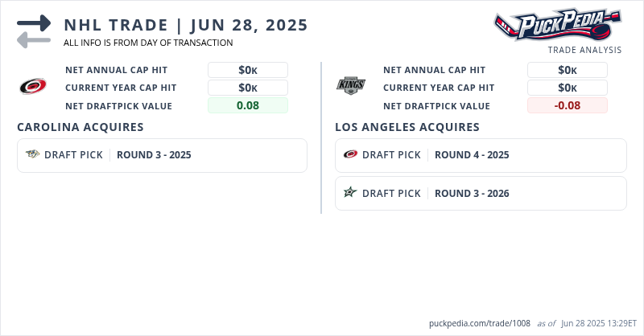Screen dimensions: 644x336
Task: Click the Hurricanes logo beside Round 4 pick
Action: (350, 155)
